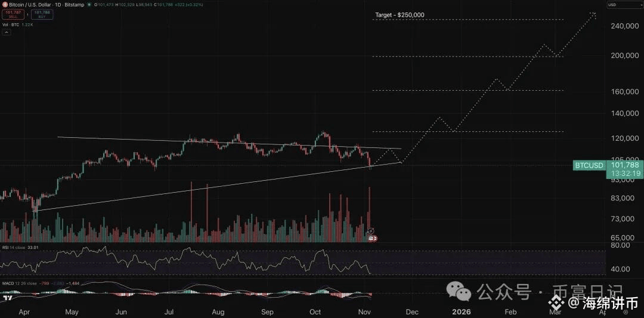Click the Low value 98,943 in header
The height and width of the screenshot is (318, 644).
(144, 5)
